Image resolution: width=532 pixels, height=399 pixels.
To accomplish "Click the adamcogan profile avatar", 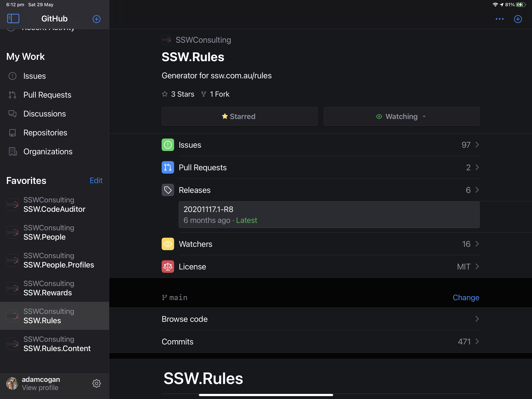I will pos(12,383).
